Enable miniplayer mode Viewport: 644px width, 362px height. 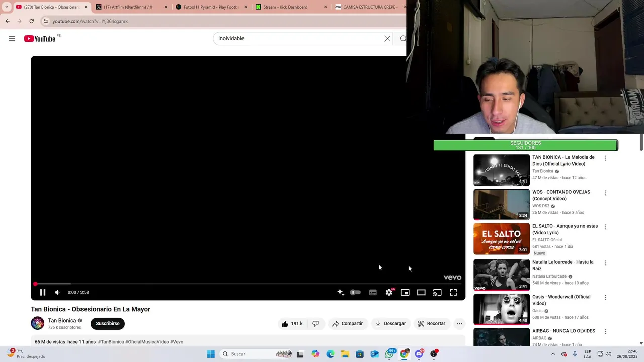[x=405, y=292]
